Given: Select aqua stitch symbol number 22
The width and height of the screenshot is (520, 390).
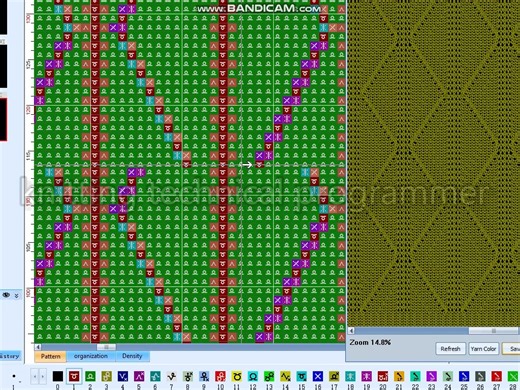Looking at the screenshot, I should 415,376.
